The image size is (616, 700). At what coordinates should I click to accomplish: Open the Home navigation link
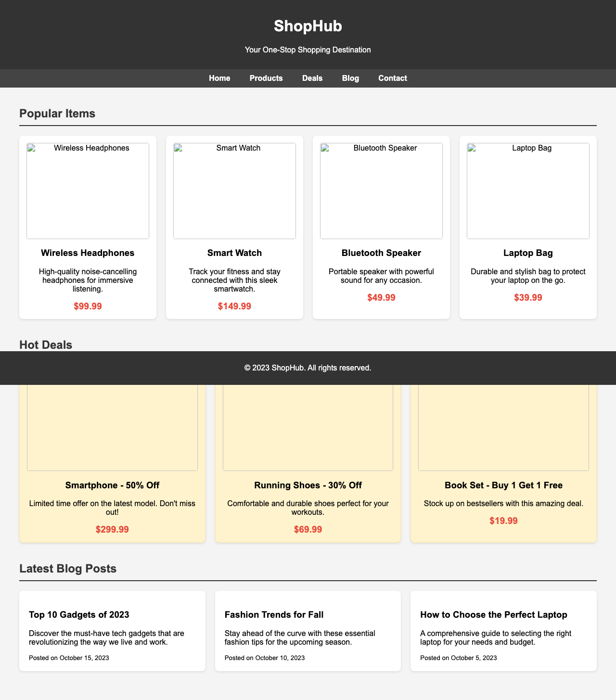pyautogui.click(x=219, y=78)
